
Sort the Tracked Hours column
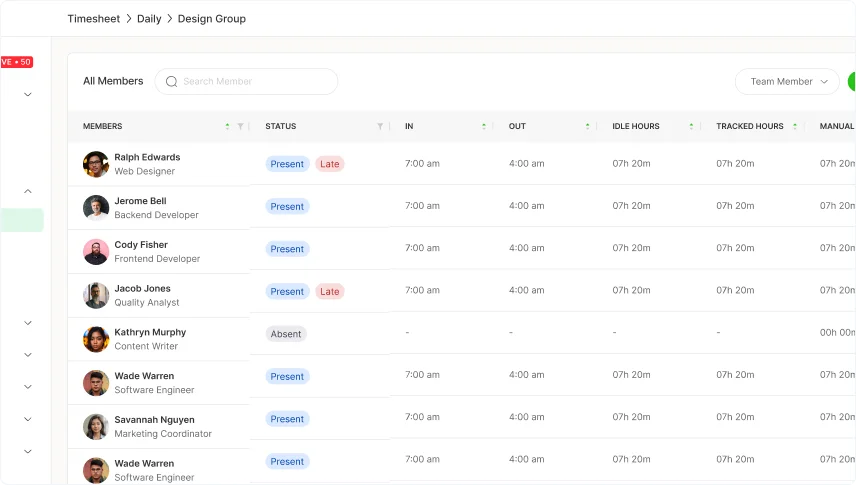(795, 126)
